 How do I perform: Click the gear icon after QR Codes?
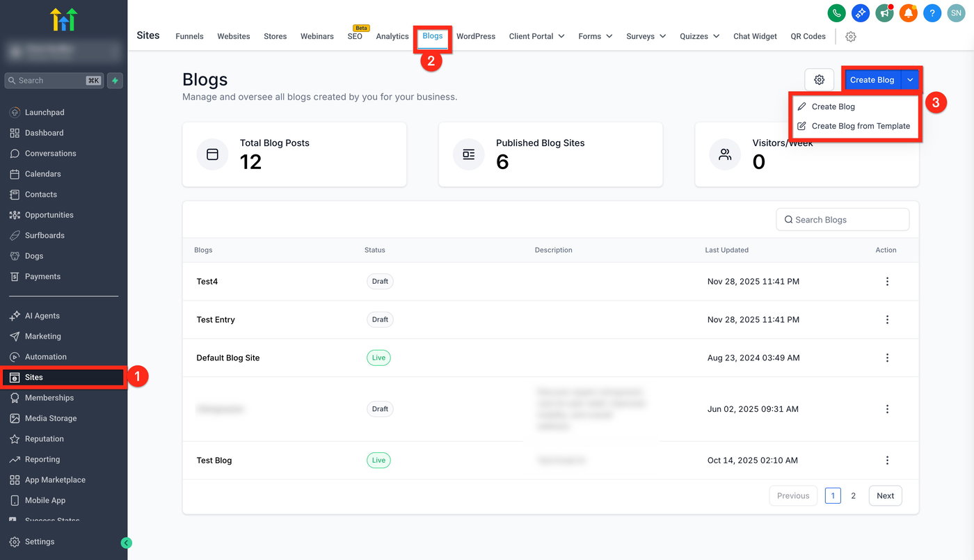(x=851, y=37)
